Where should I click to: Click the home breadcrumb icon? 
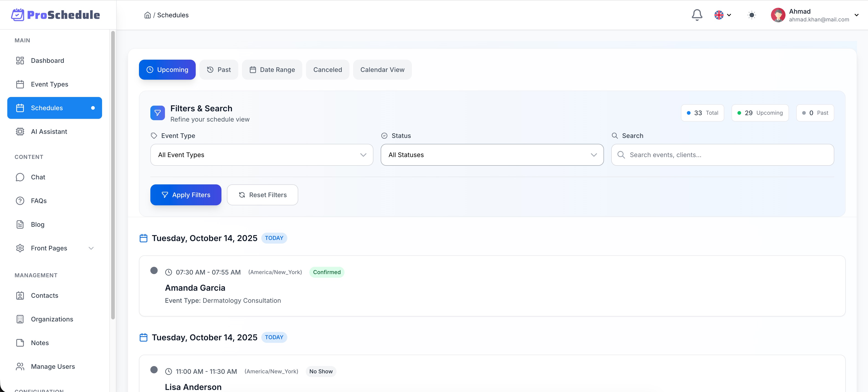pos(147,15)
